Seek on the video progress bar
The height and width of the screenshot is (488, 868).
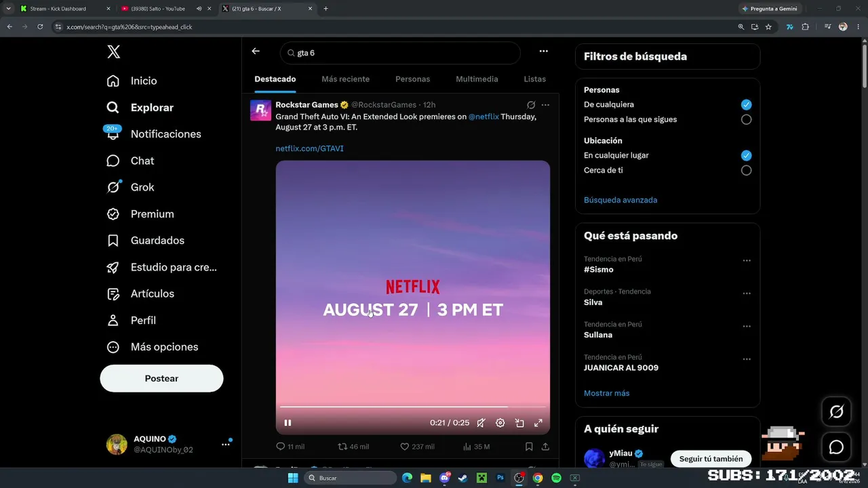tap(412, 407)
